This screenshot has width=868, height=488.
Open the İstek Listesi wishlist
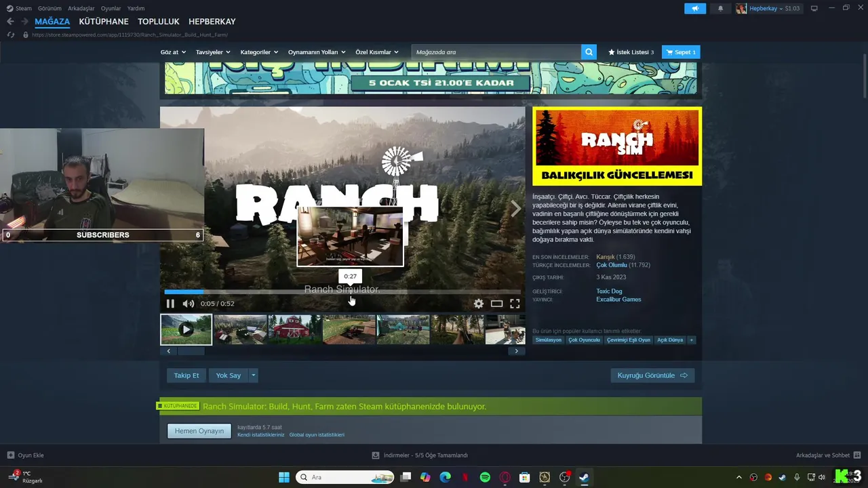point(631,52)
